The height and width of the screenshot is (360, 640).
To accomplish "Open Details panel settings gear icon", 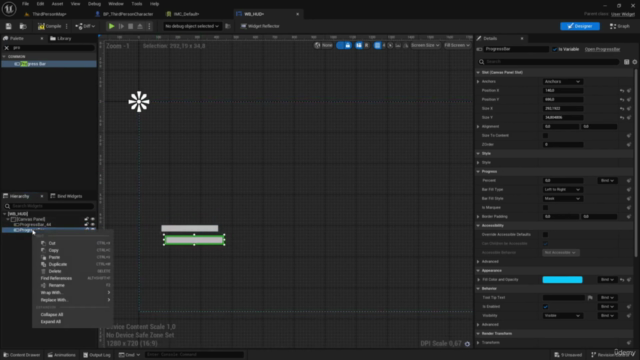I will click(635, 62).
